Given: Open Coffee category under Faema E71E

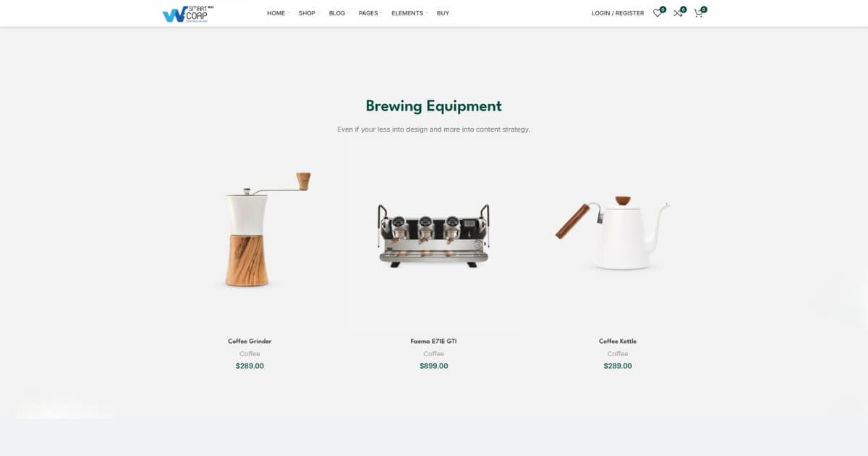Looking at the screenshot, I should (434, 354).
